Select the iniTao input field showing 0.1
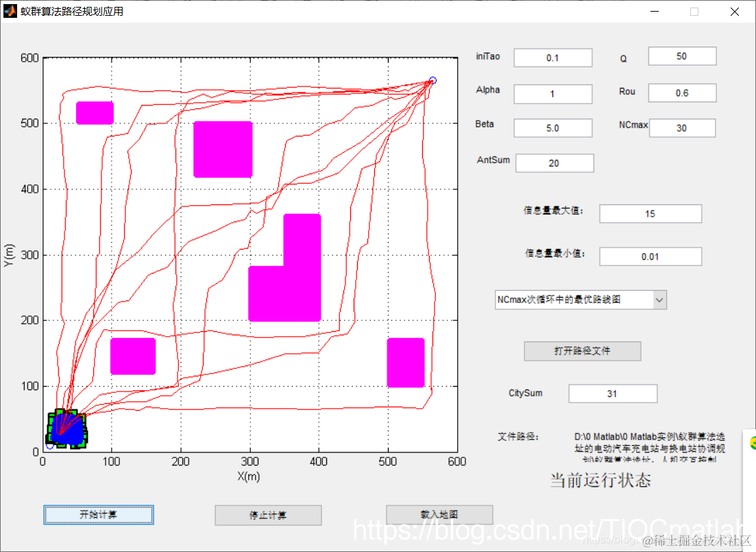Screen dimensions: 756x552 [x=552, y=58]
